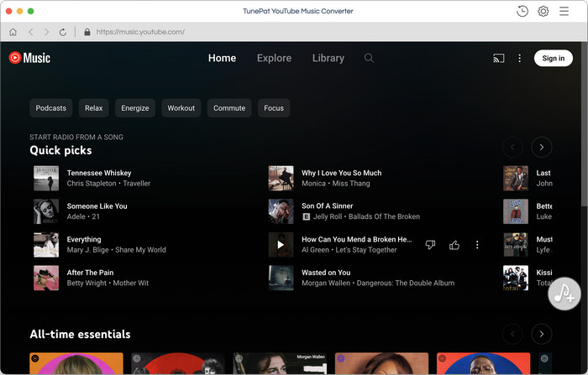
Task: Open the Miss Thang album link
Action: pyautogui.click(x=351, y=184)
